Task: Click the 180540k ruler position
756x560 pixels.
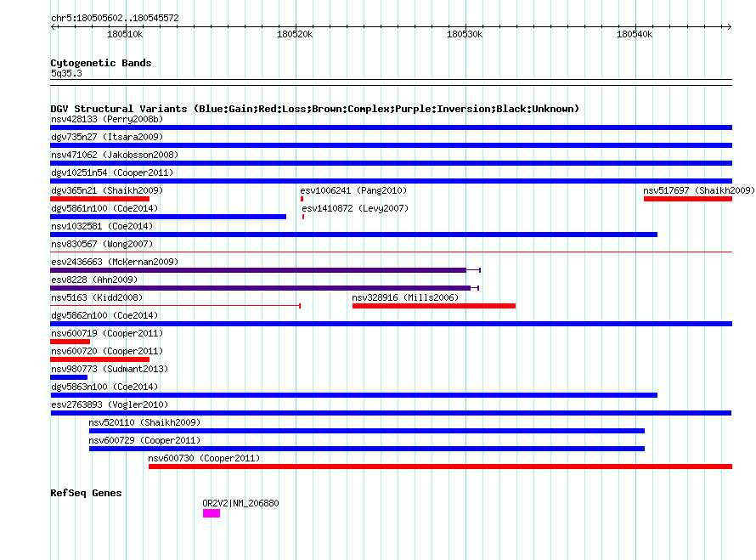Action: coord(635,34)
